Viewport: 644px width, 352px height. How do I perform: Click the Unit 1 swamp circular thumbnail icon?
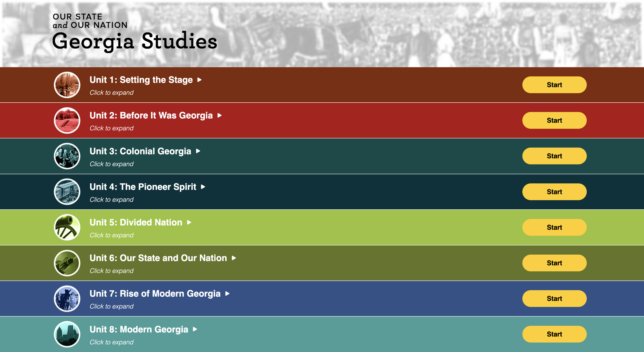pyautogui.click(x=67, y=85)
